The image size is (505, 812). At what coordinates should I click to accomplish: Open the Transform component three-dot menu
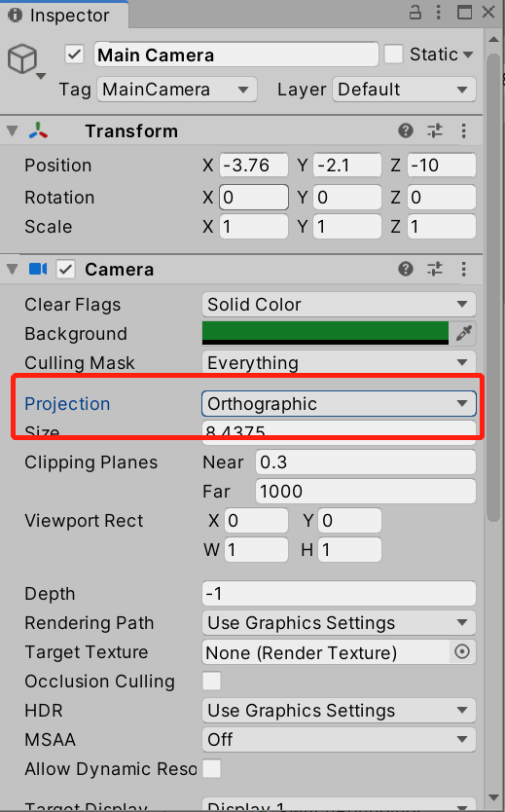coord(463,130)
